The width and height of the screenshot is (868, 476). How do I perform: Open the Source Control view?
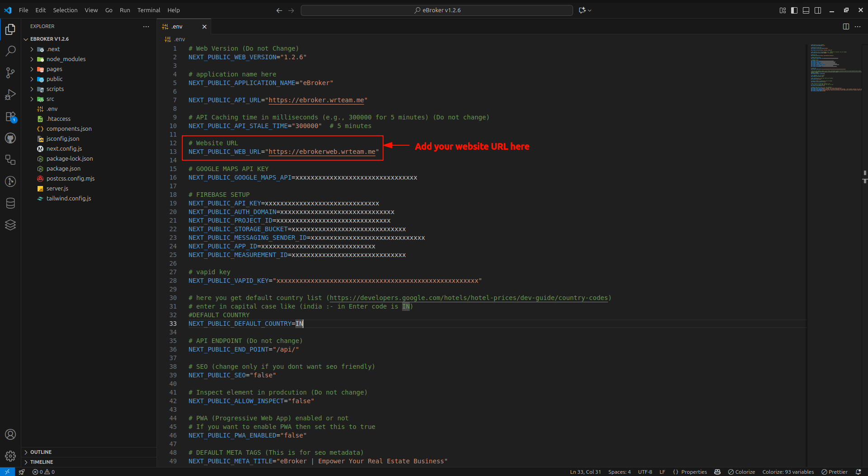tap(10, 73)
